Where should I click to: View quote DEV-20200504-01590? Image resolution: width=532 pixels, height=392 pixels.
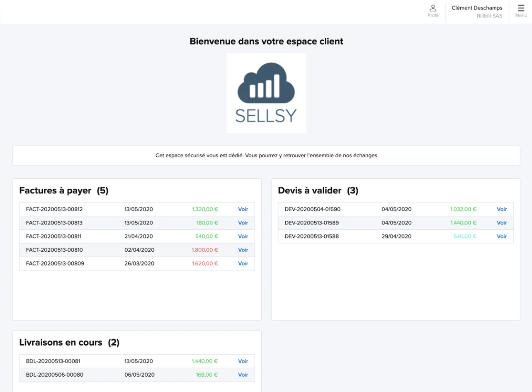point(502,209)
